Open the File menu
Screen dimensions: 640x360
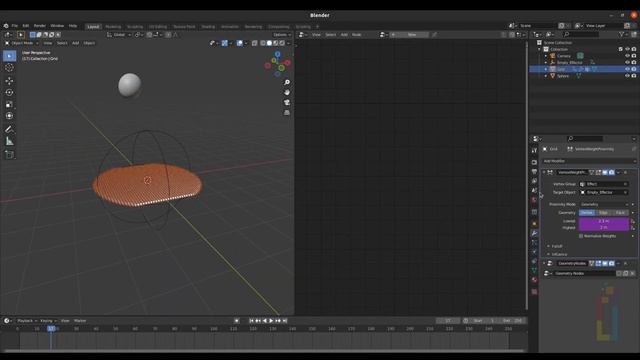(15, 26)
